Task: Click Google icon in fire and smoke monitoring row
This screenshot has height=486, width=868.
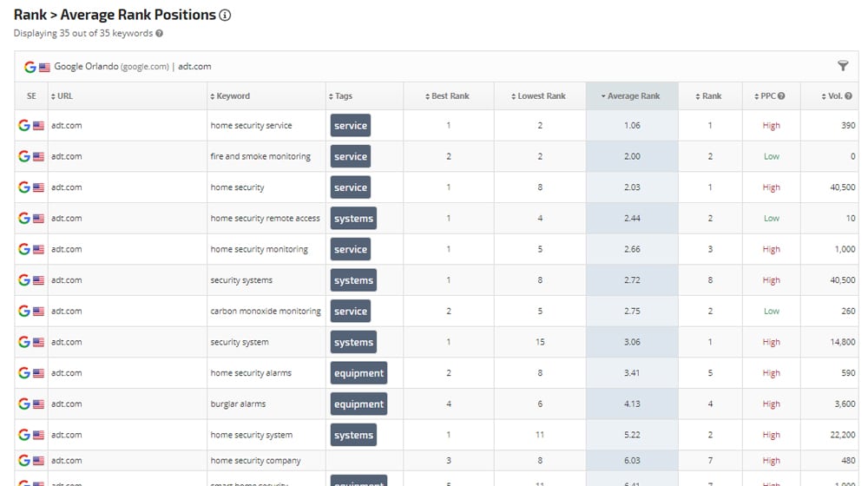Action: pos(23,156)
